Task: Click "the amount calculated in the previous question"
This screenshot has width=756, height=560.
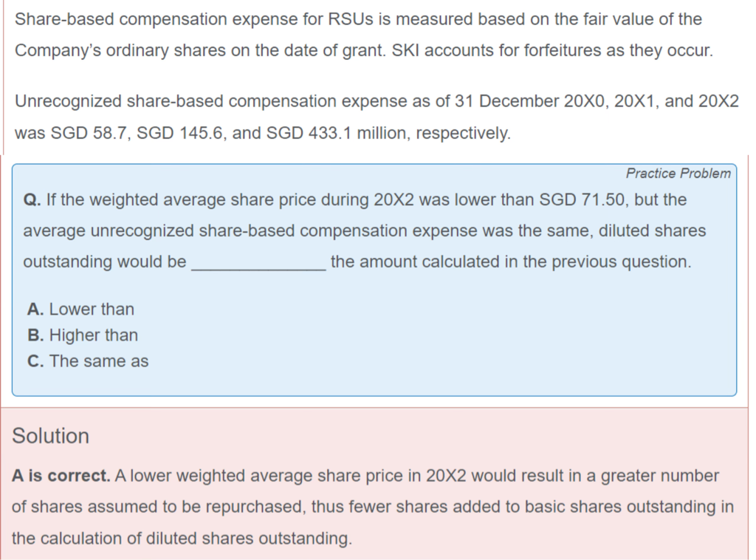Action: 511,262
